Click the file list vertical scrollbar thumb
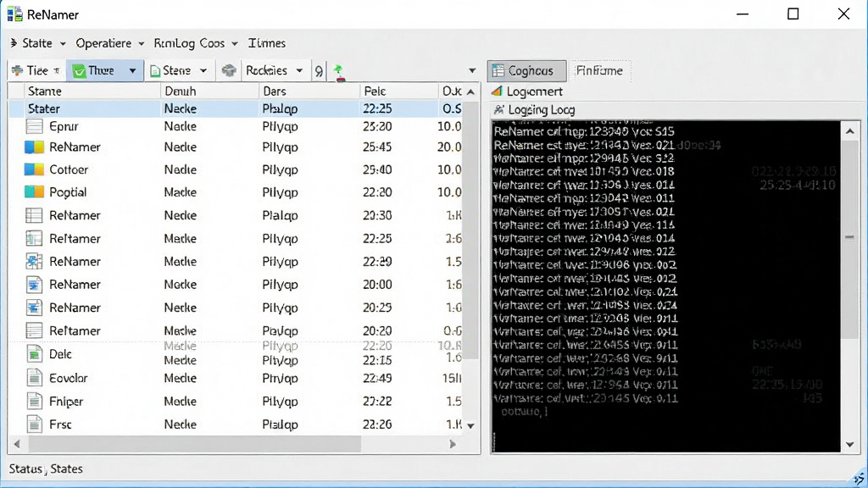This screenshot has height=488, width=868. (x=471, y=230)
